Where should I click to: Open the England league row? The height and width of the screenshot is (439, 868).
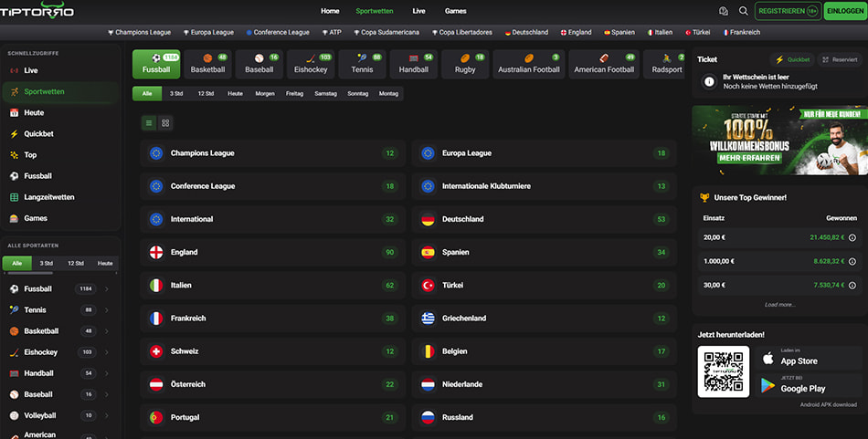click(273, 252)
